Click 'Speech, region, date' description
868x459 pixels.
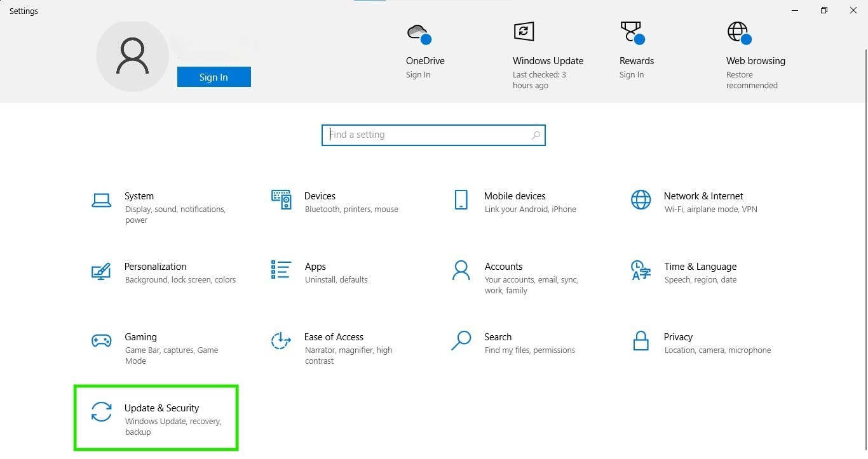pos(701,280)
